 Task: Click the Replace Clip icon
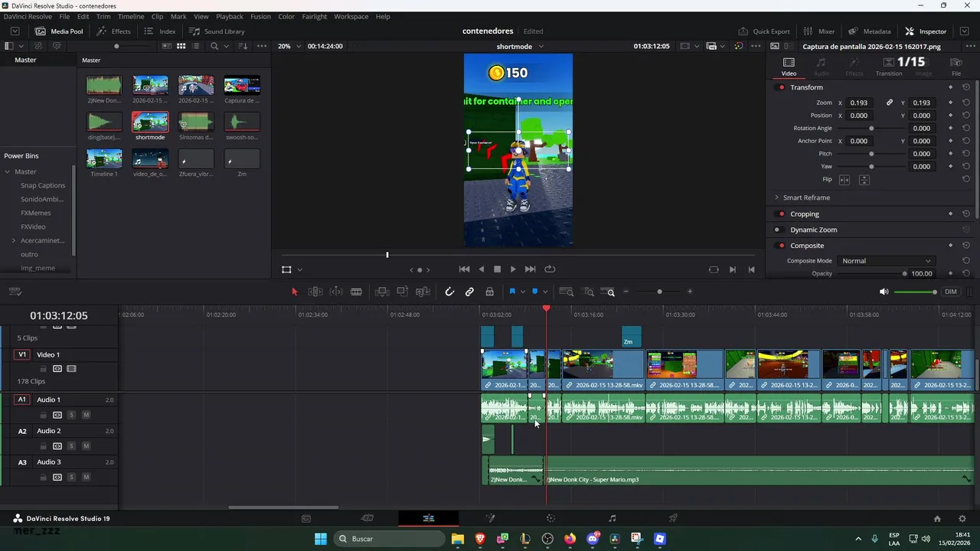(423, 292)
